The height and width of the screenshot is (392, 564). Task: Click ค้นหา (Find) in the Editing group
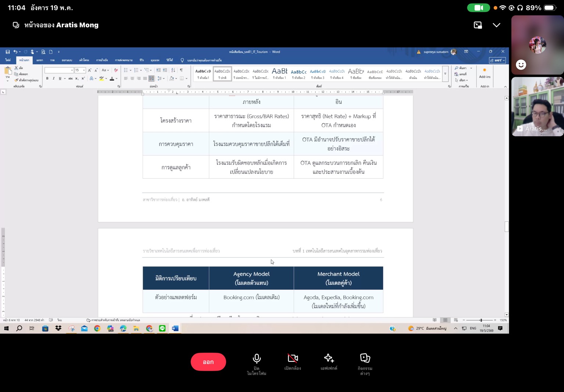(x=461, y=68)
